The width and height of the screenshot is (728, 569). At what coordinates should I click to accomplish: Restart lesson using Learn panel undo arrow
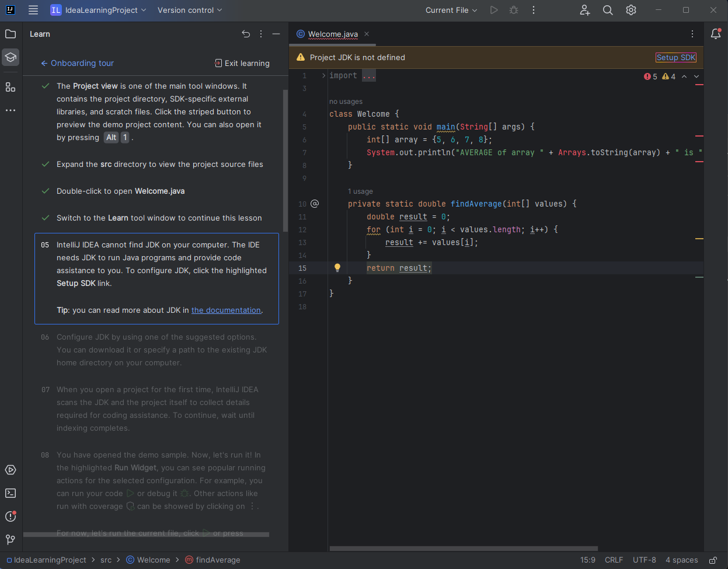[246, 34]
